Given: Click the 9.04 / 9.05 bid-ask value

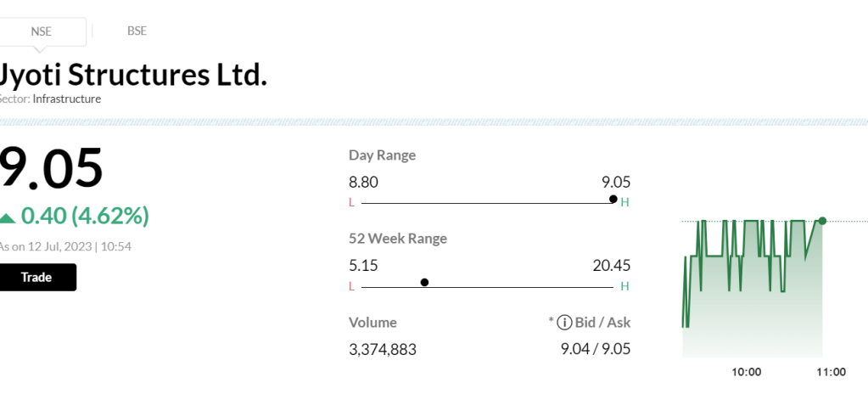Looking at the screenshot, I should [596, 349].
